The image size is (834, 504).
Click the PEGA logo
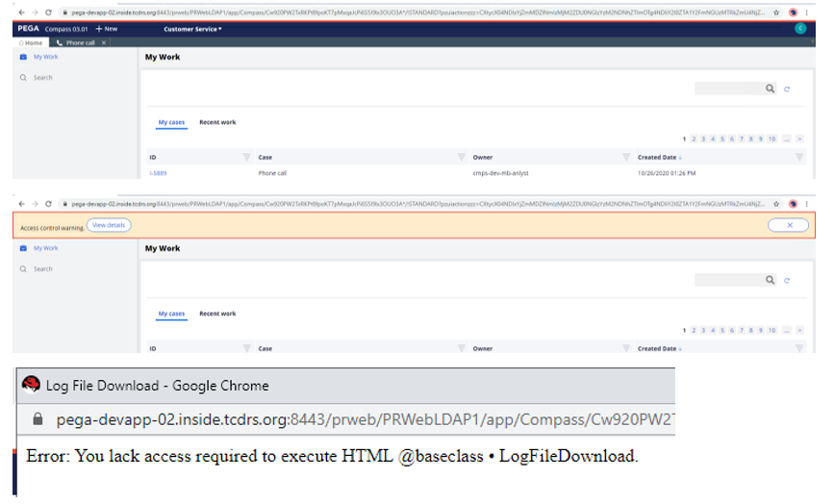[x=28, y=28]
